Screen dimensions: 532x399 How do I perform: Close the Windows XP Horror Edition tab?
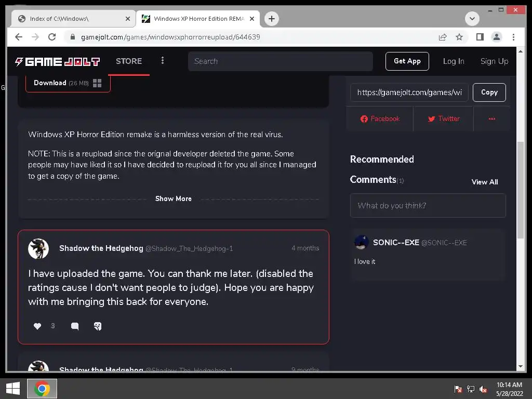[x=252, y=19]
